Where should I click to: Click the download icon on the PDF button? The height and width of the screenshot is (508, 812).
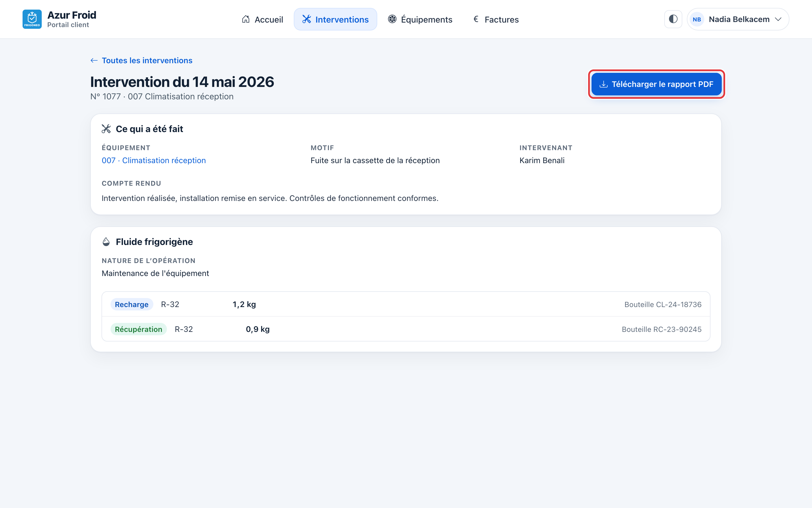pyautogui.click(x=603, y=84)
